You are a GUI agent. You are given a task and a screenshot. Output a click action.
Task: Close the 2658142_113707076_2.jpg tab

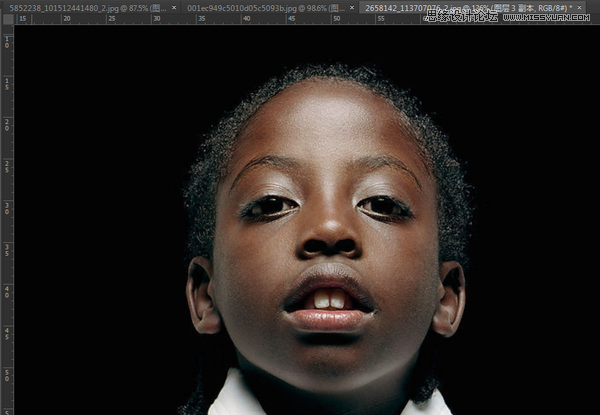[x=579, y=7]
